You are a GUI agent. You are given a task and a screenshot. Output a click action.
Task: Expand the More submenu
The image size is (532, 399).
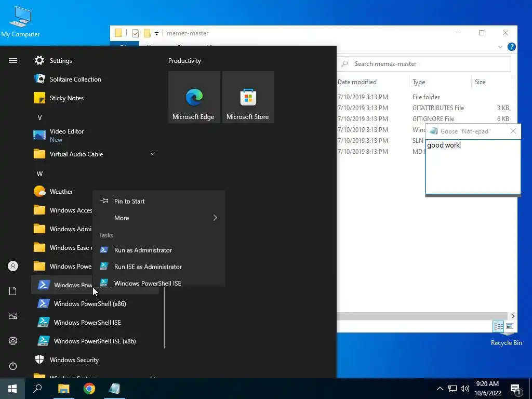pos(159,218)
